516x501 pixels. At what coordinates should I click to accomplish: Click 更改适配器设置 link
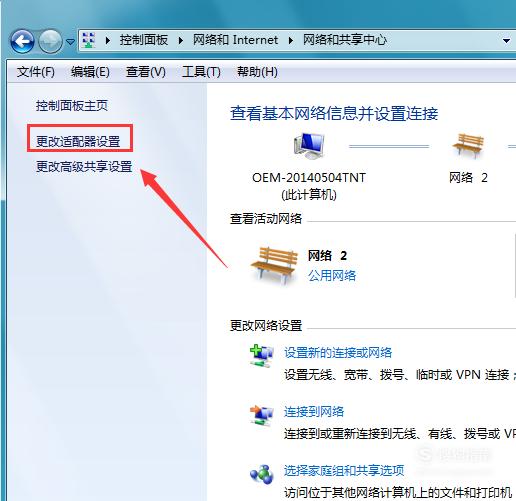[78, 141]
